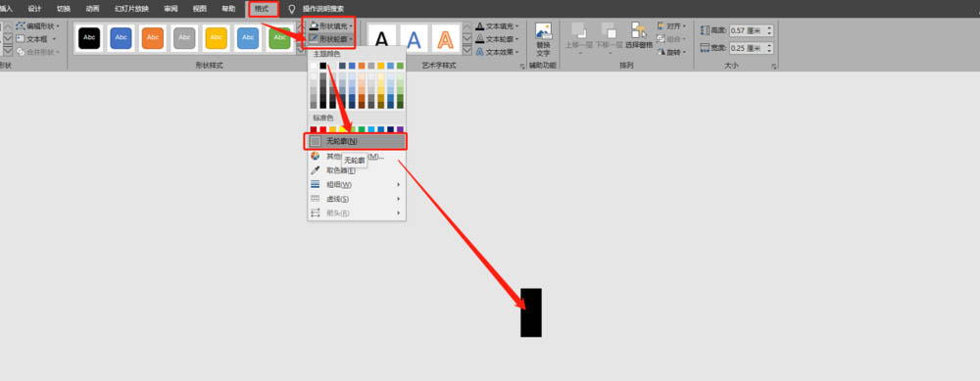Apply the blue A WordArt style

click(x=414, y=39)
